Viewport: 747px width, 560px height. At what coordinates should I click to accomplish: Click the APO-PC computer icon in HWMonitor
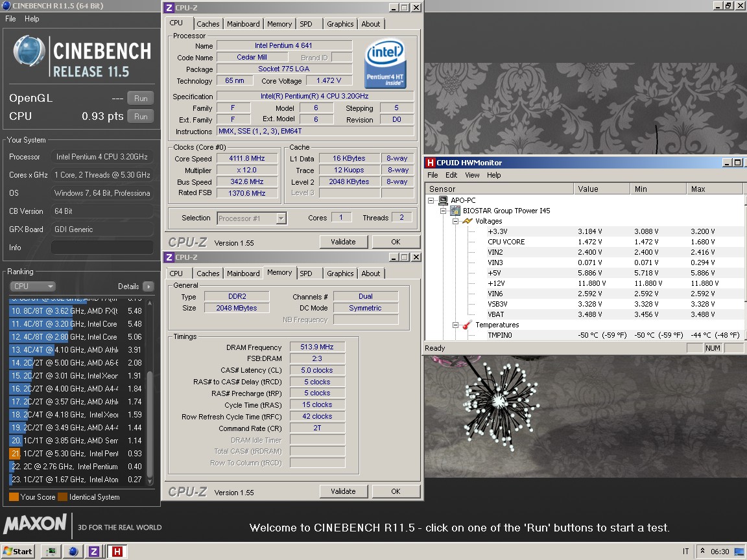click(x=444, y=200)
